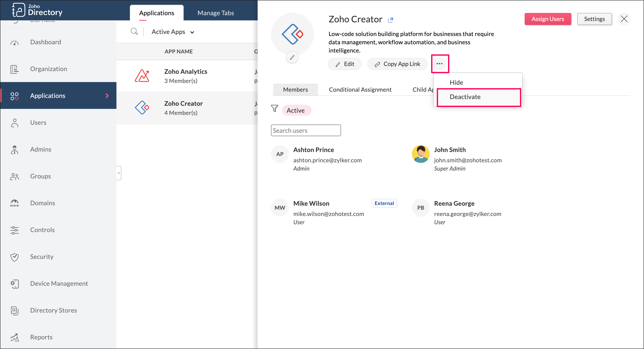Choose Deactivate from the dropdown menu
Viewport: 644px width, 349px height.
pos(465,97)
